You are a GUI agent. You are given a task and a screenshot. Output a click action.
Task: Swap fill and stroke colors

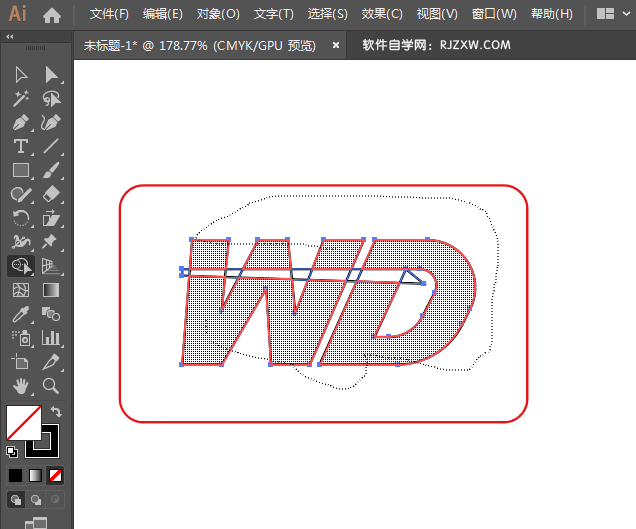pos(56,412)
